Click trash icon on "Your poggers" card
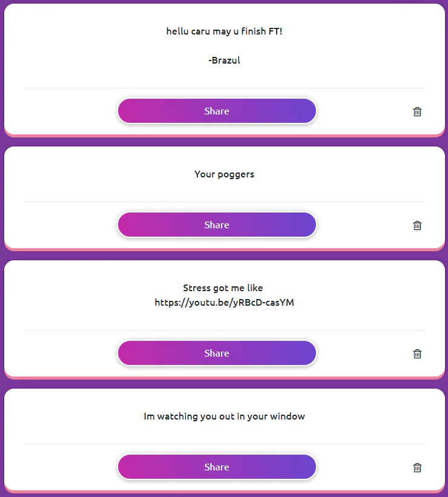 click(x=417, y=225)
